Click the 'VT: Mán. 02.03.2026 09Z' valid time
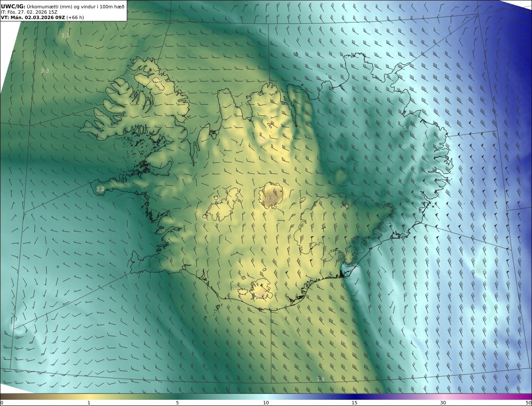 [x=33, y=18]
